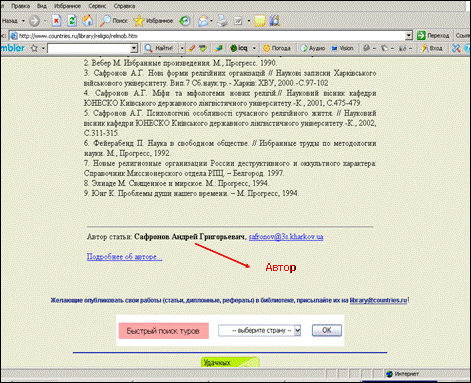Open Погода weather button

(277, 48)
